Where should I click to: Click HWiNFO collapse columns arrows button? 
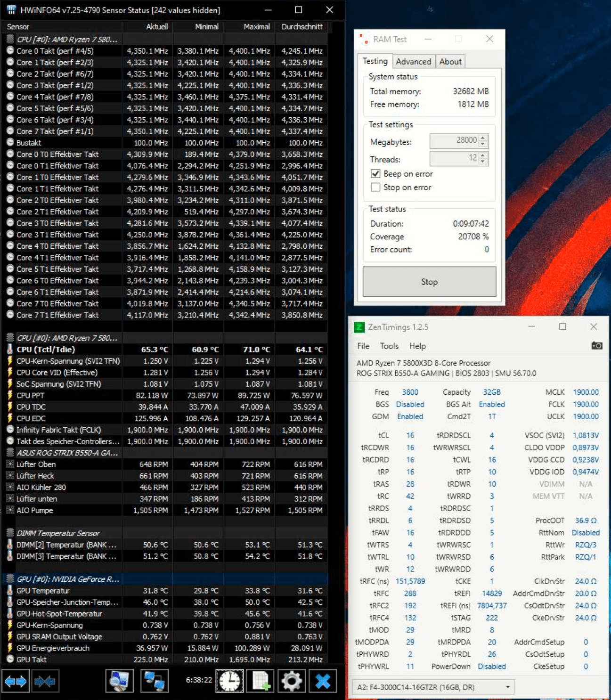[45, 681]
